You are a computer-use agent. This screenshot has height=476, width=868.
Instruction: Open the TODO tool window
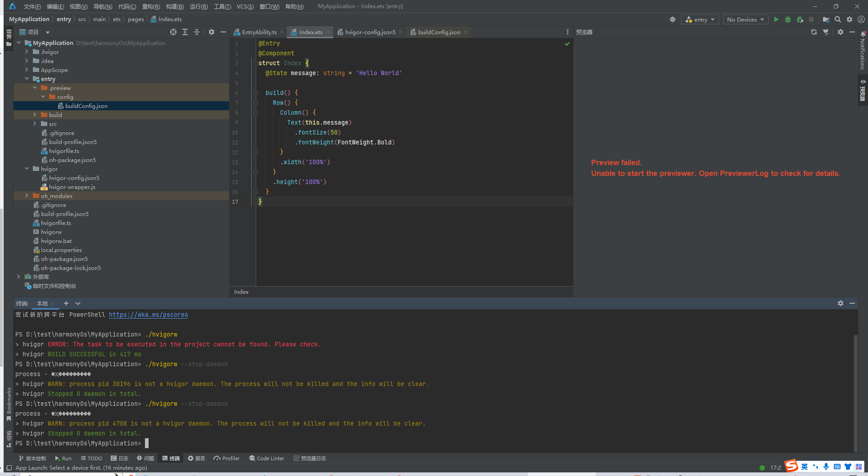[91, 458]
